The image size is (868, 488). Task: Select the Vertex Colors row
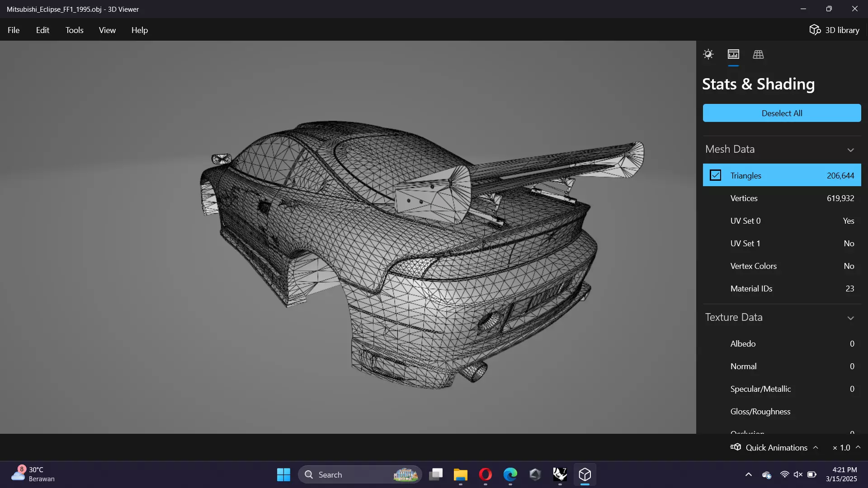[x=782, y=266]
